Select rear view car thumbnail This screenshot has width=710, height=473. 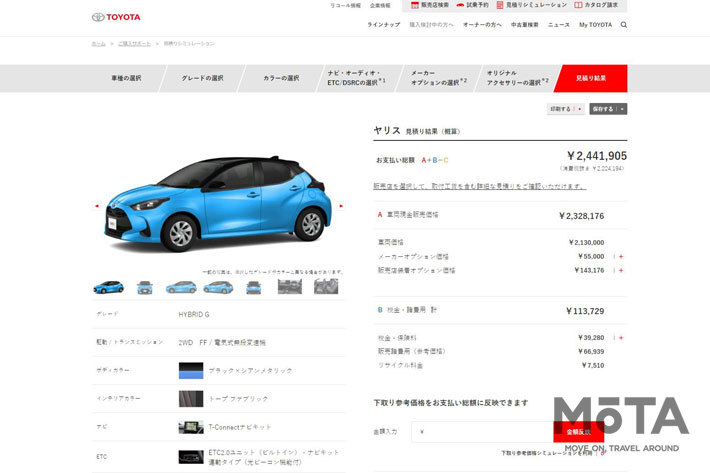[254, 287]
